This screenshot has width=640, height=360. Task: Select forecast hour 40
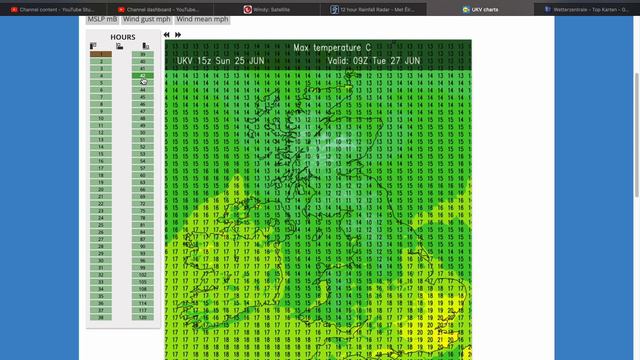143,62
